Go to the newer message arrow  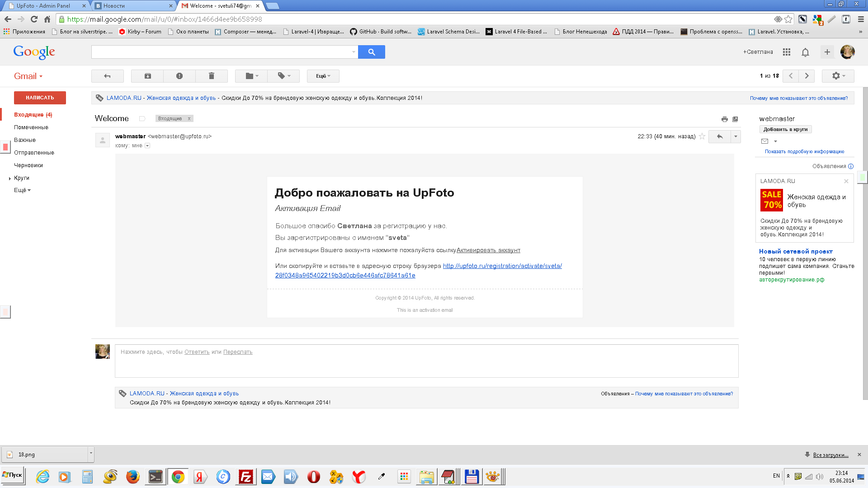pyautogui.click(x=791, y=76)
